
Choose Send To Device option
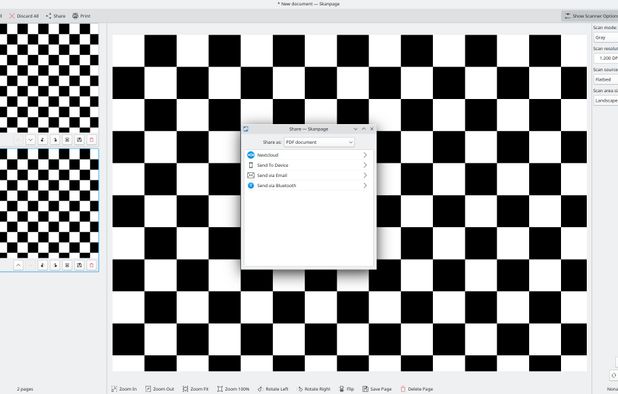tap(308, 165)
